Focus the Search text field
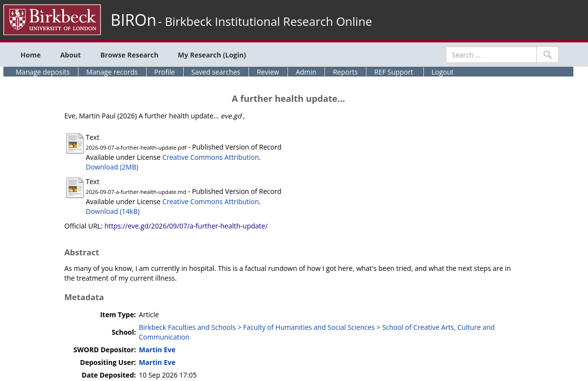 [x=491, y=55]
